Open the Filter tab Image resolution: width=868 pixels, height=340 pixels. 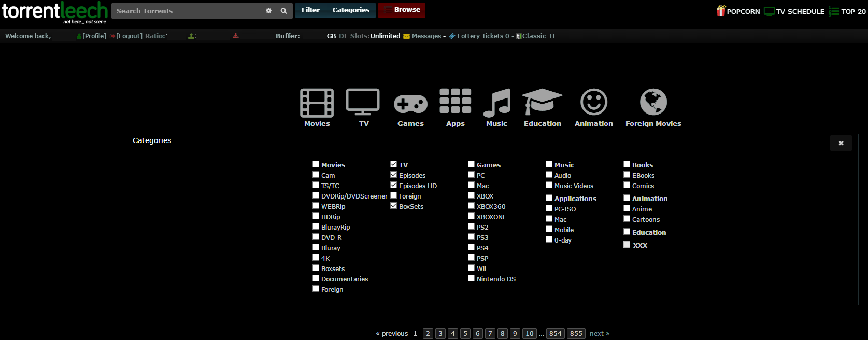point(310,10)
